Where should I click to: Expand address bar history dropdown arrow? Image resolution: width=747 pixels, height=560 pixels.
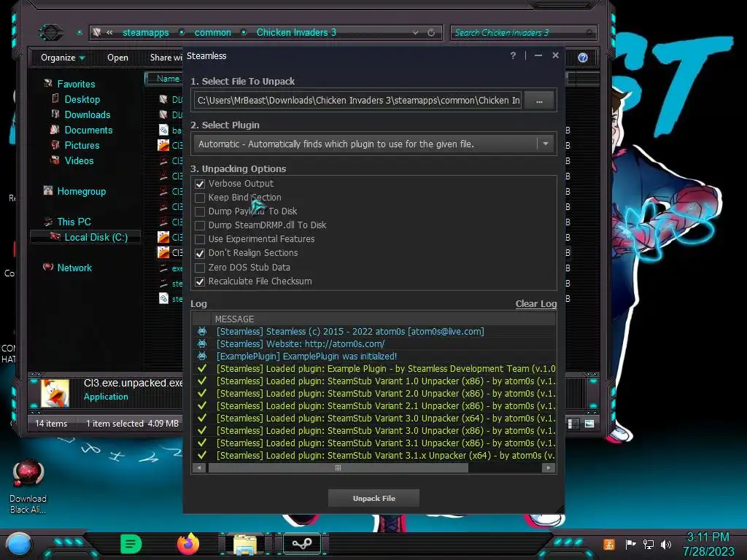tap(415, 32)
